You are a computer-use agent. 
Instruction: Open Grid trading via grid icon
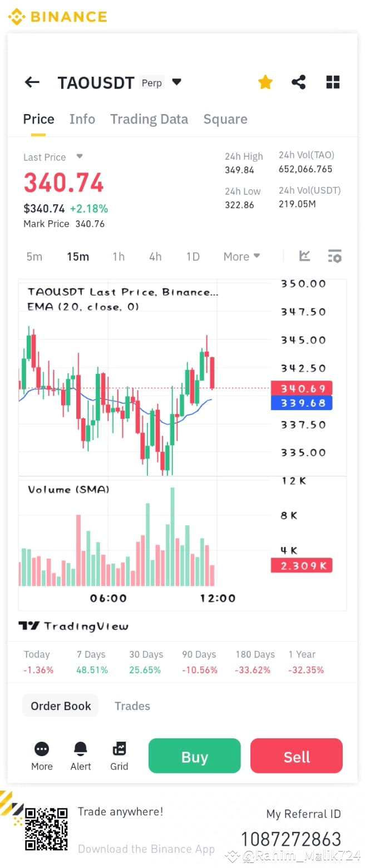pos(119,749)
